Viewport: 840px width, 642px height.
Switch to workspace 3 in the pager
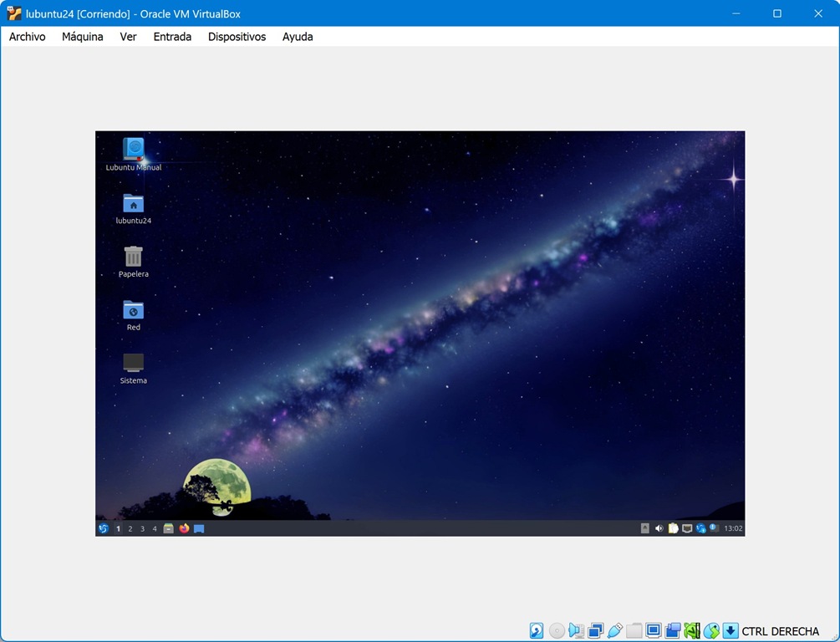[x=142, y=529]
